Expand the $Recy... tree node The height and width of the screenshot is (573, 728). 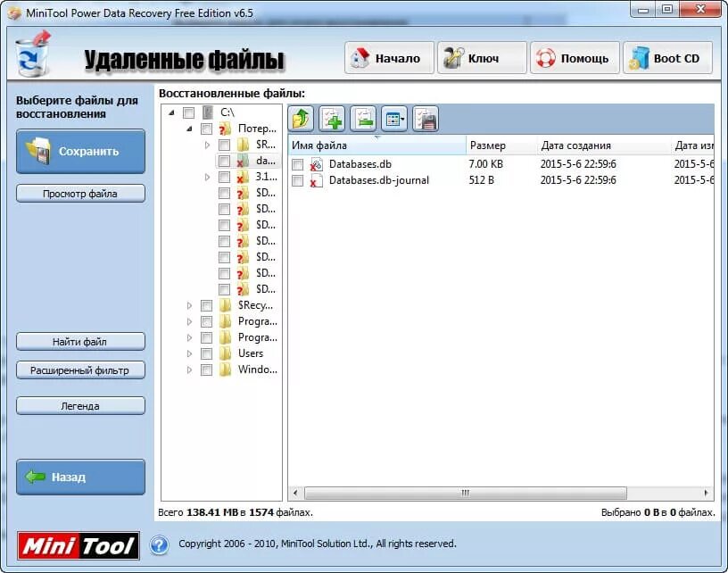pos(189,305)
